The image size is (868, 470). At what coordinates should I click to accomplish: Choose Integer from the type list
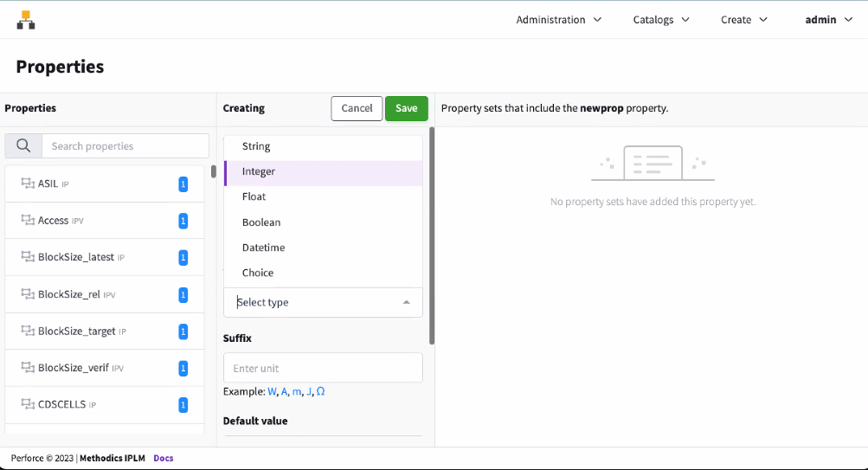259,172
